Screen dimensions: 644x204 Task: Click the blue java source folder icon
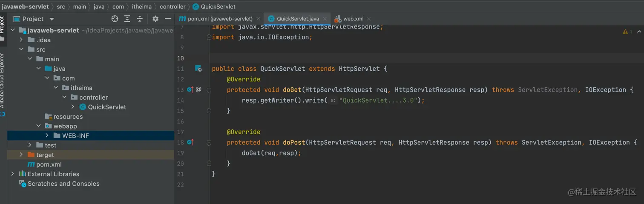pos(48,69)
